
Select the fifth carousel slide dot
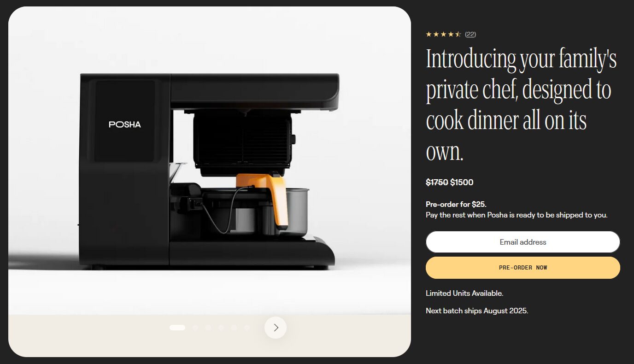(234, 328)
